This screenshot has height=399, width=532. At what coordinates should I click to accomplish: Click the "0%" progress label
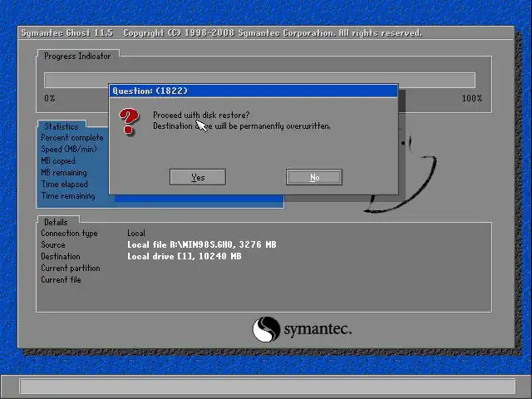(x=50, y=98)
